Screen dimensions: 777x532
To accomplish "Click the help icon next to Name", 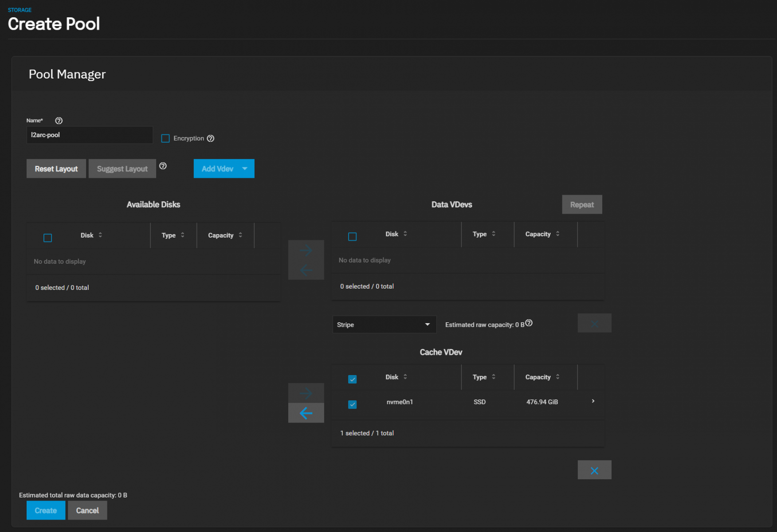I will [x=59, y=121].
